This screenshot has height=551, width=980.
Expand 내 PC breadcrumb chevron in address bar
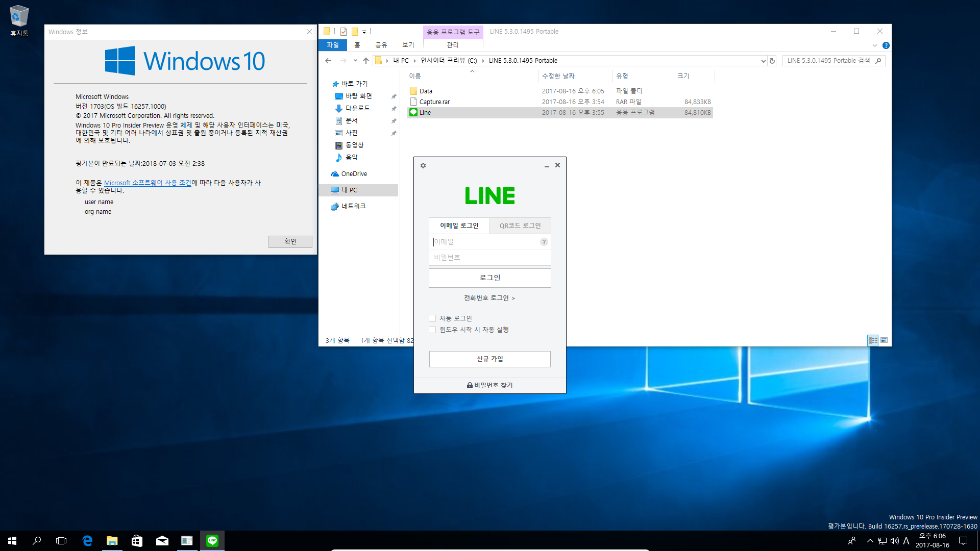click(414, 61)
